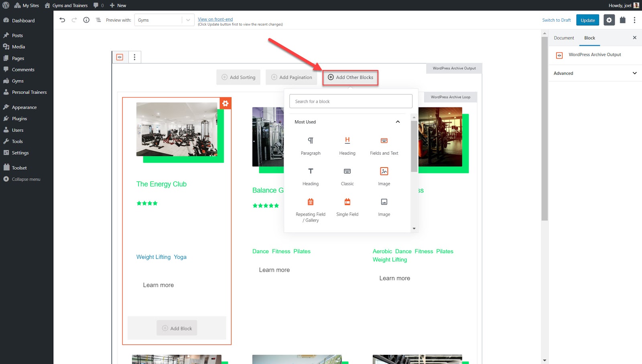This screenshot has width=642, height=364.
Task: Insert the Repeating Field / Gallery block
Action: pyautogui.click(x=311, y=209)
